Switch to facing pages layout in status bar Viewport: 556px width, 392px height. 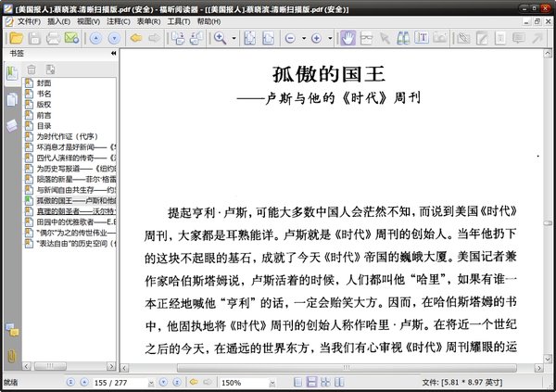(339, 382)
